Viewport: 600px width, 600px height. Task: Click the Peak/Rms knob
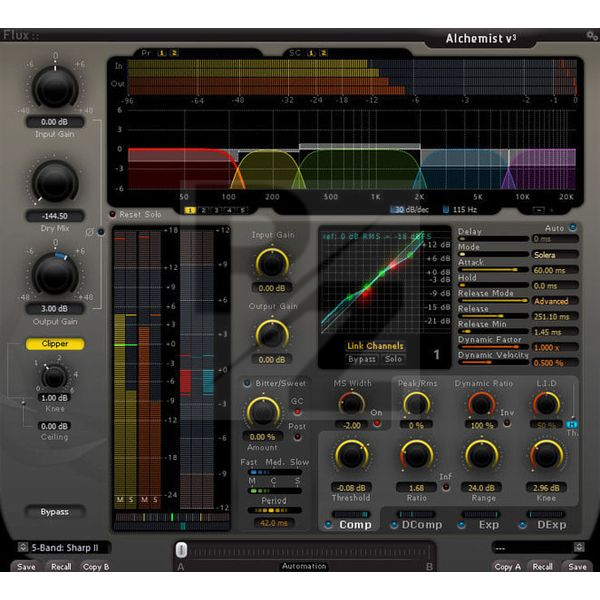pyautogui.click(x=416, y=404)
